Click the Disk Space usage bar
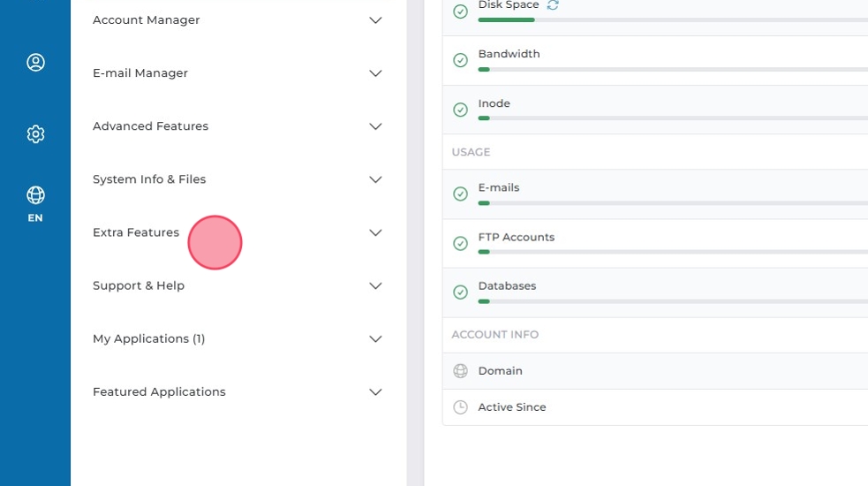868x486 pixels. tap(671, 19)
